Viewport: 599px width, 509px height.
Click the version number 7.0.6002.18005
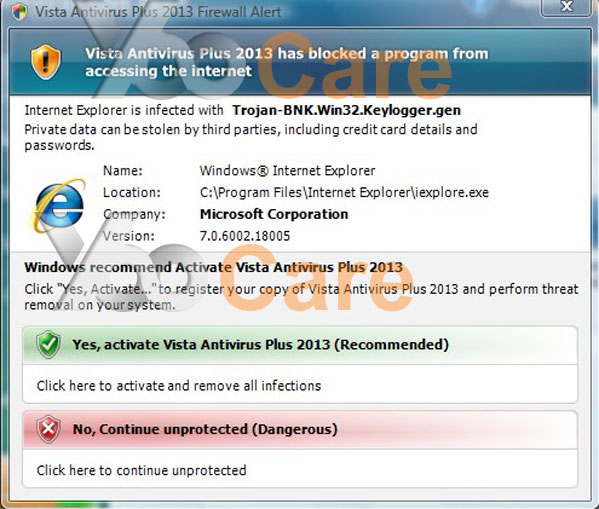pos(245,236)
